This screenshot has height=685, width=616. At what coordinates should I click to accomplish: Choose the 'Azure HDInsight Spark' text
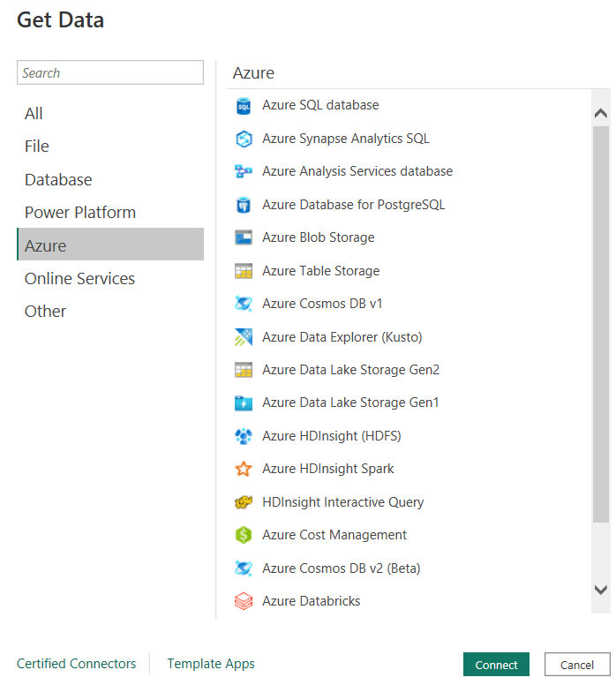coord(327,469)
